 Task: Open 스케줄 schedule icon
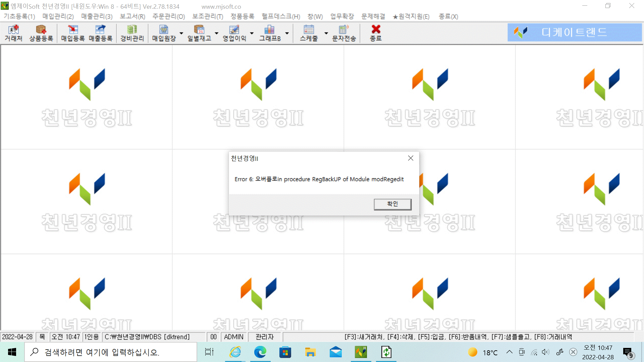[309, 33]
